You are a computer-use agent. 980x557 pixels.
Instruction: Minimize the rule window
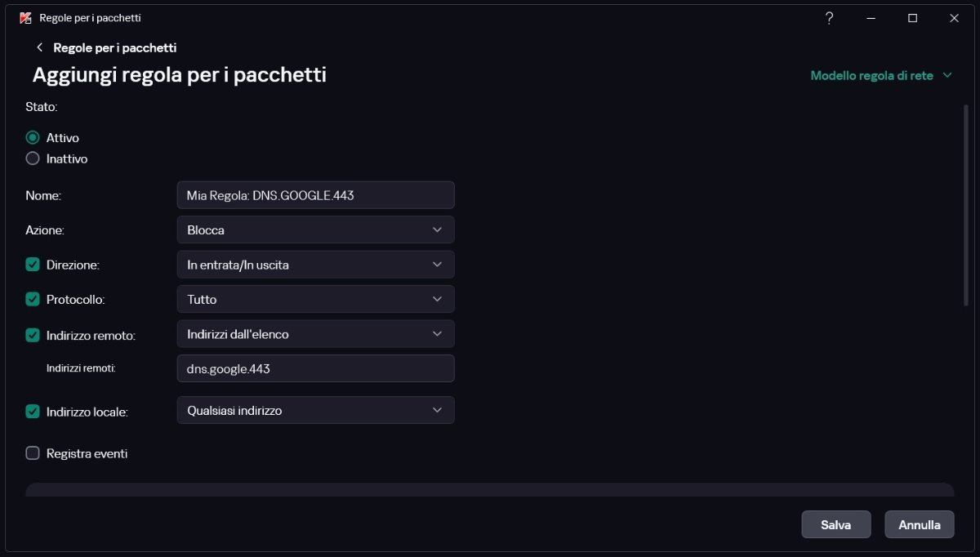(871, 18)
